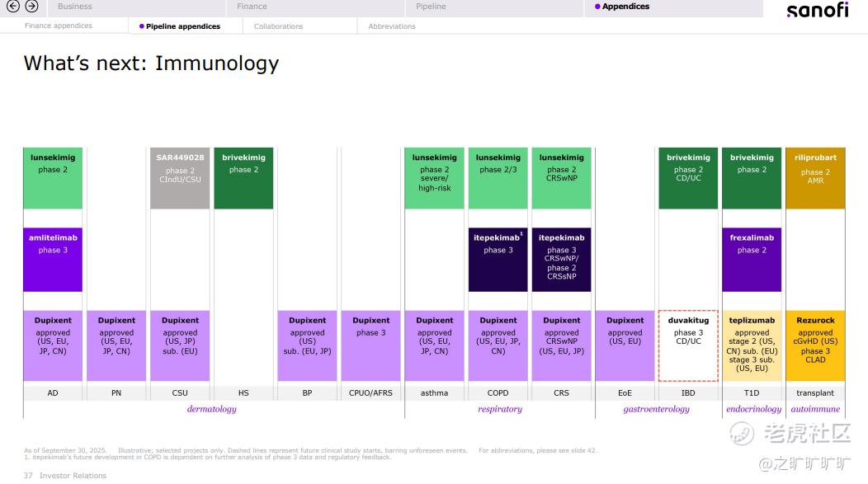This screenshot has width=868, height=484.
Task: Click the dermatology category label
Action: (211, 409)
